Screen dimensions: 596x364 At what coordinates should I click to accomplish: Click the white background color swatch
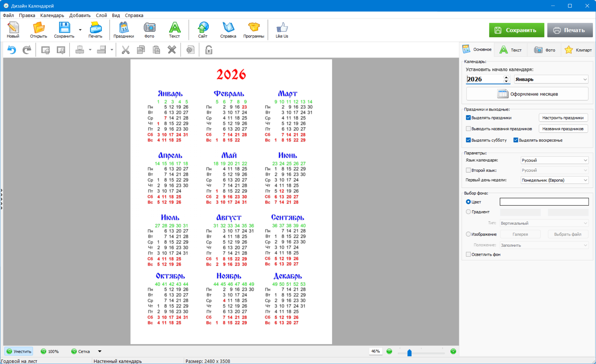pos(544,202)
